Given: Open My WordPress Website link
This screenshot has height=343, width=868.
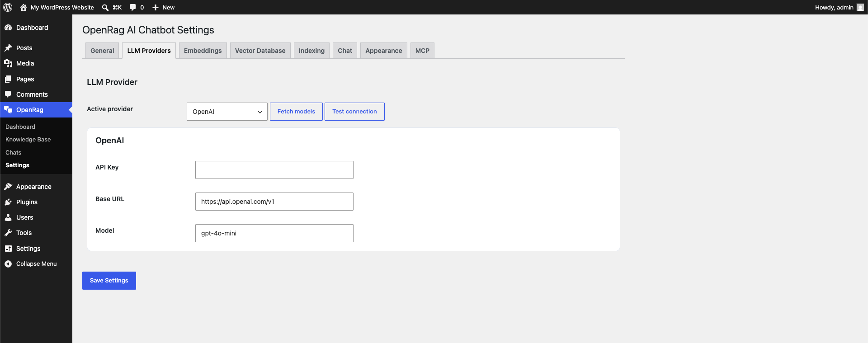Looking at the screenshot, I should [62, 7].
